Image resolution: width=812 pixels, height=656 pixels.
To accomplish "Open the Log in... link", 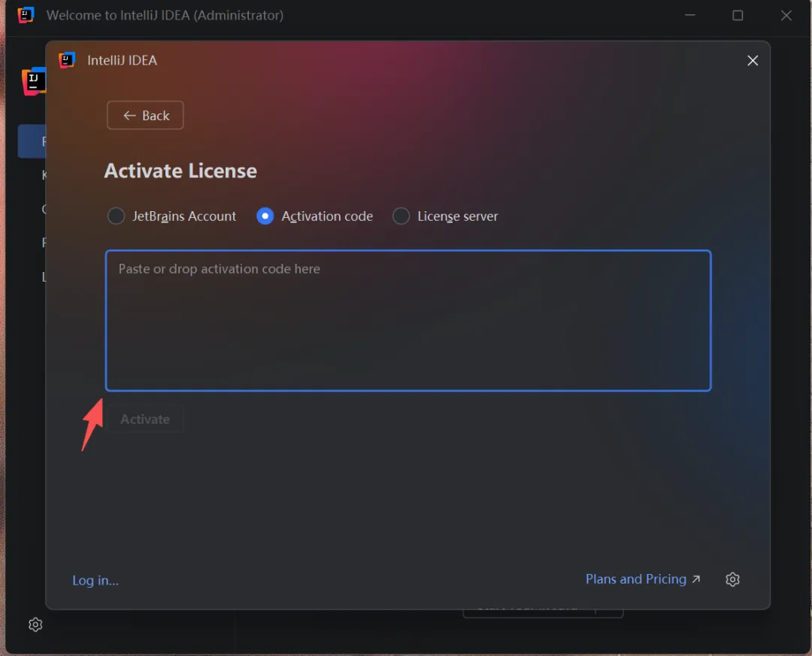I will click(x=95, y=580).
